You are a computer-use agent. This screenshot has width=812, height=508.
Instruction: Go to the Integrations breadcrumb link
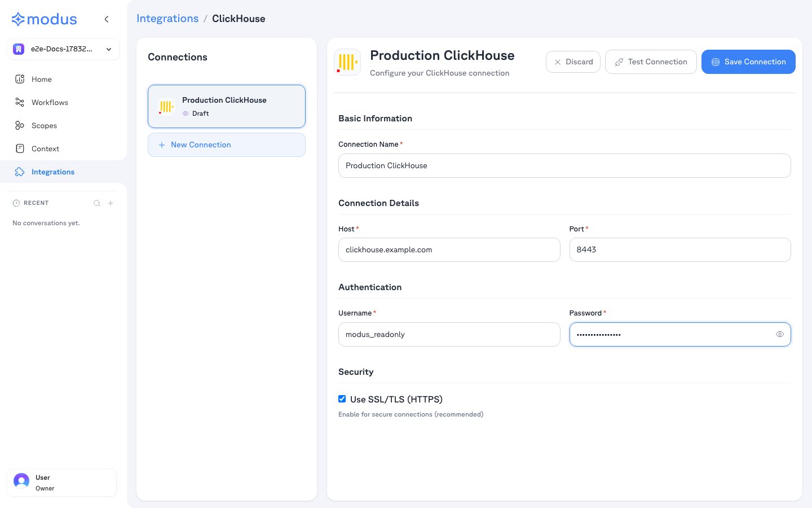point(167,19)
